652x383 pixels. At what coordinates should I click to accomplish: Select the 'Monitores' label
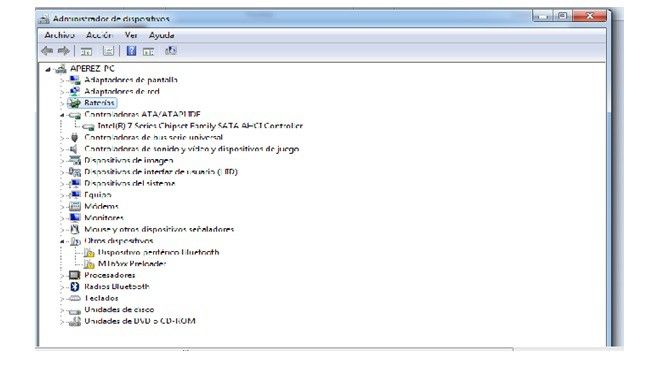[104, 218]
